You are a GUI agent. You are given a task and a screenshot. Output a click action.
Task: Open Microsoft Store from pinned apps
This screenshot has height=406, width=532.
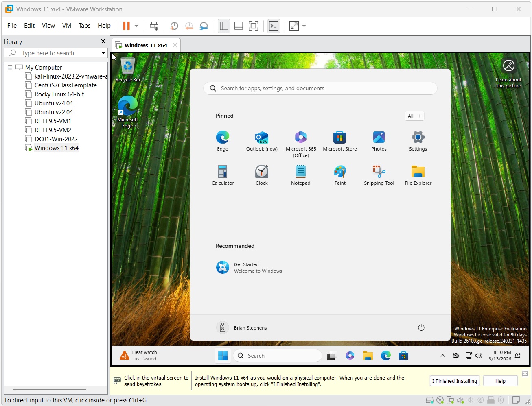click(340, 141)
